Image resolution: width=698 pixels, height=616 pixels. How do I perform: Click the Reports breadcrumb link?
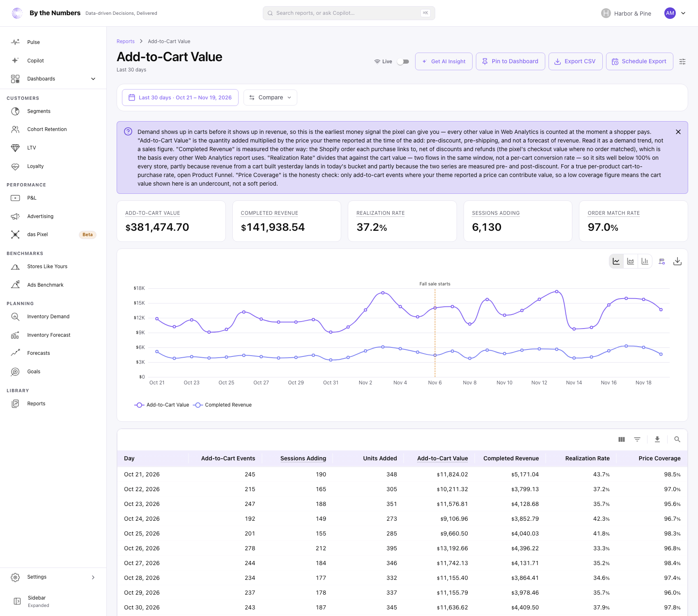(126, 41)
